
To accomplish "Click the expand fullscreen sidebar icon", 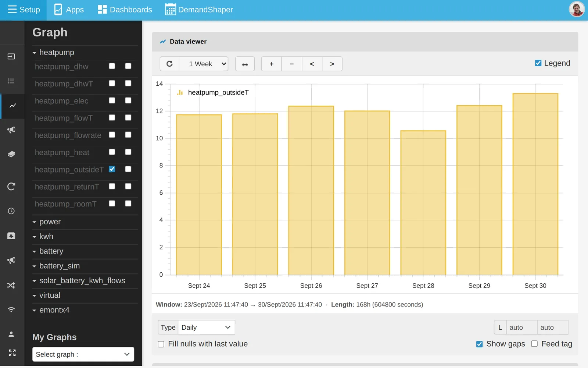I will [x=12, y=353].
